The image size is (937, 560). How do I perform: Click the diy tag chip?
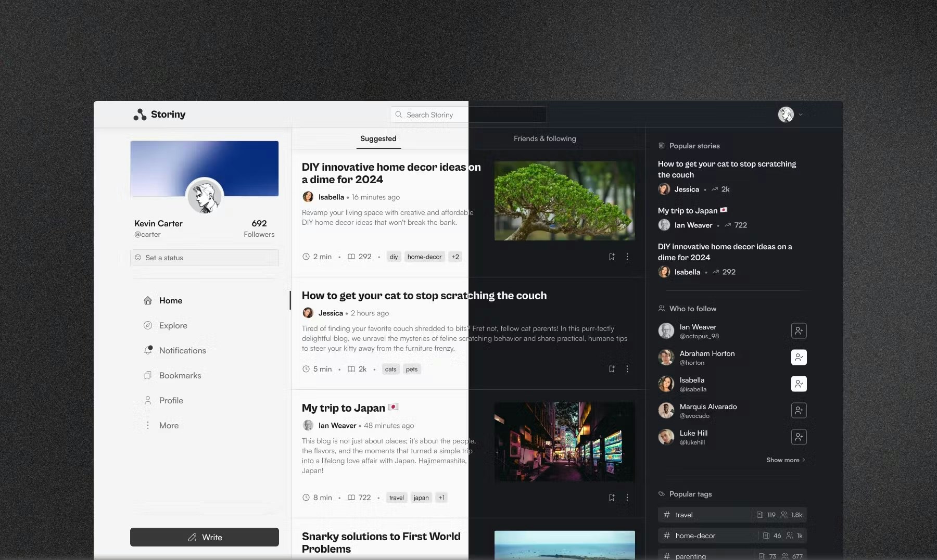click(x=394, y=257)
